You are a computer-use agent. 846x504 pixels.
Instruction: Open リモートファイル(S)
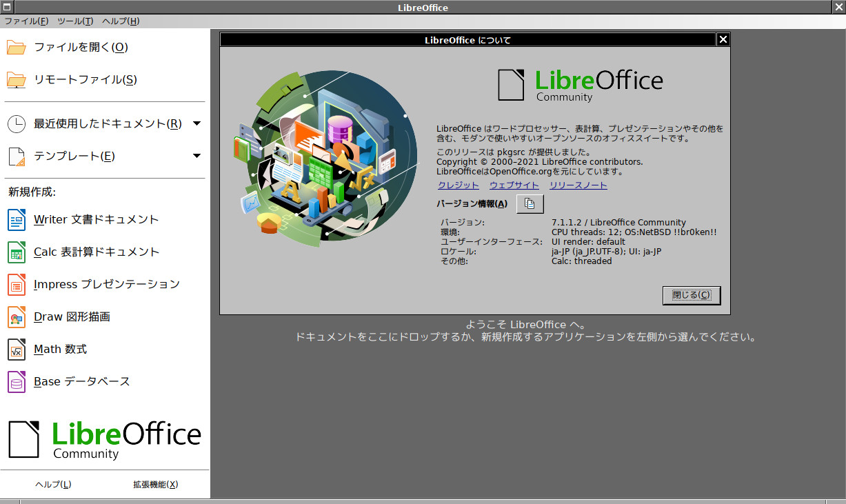[85, 79]
